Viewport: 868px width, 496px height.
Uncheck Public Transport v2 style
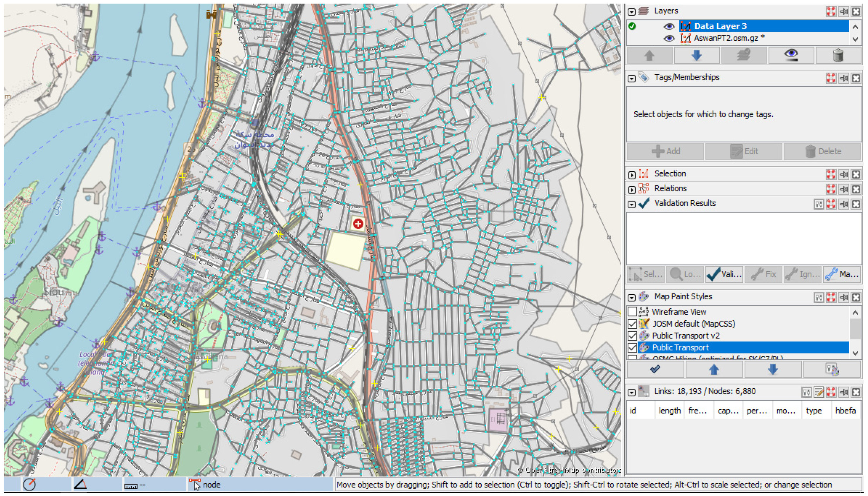632,336
